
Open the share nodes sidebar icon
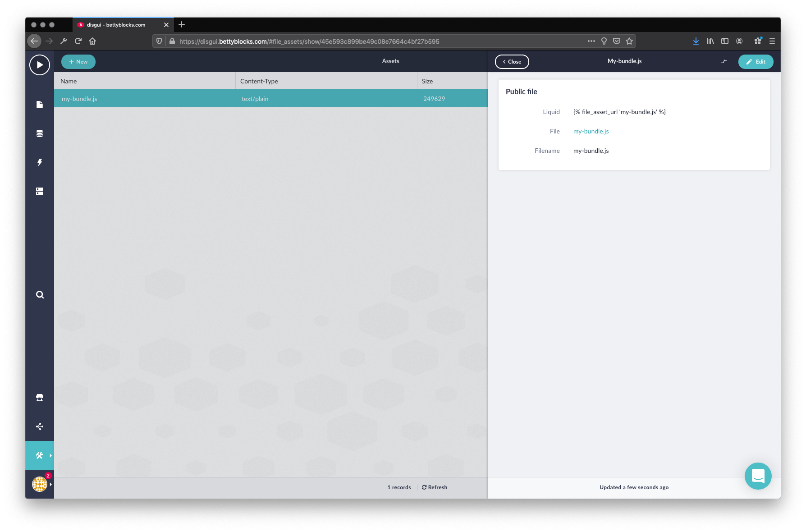pyautogui.click(x=40, y=427)
